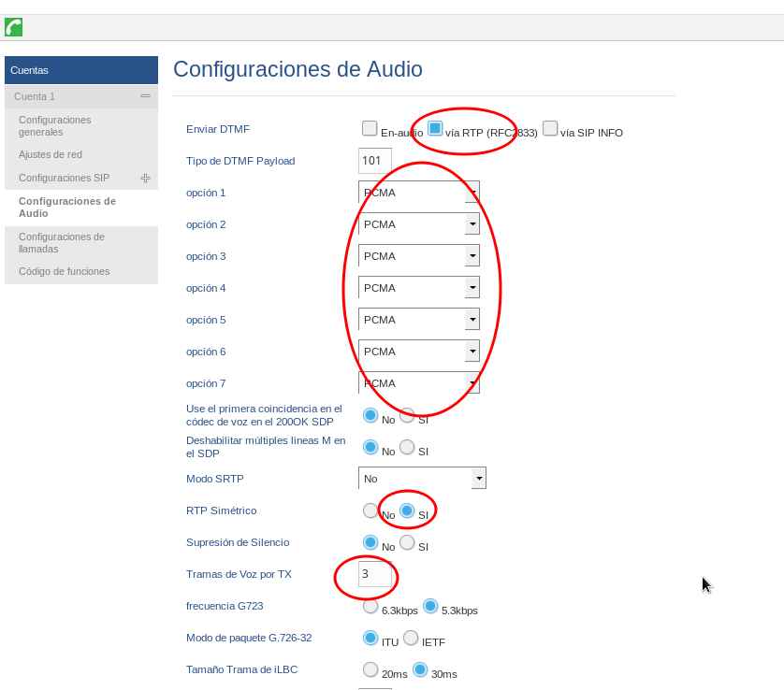
Task: Select SI for Supresión de Silencio
Action: click(x=407, y=542)
